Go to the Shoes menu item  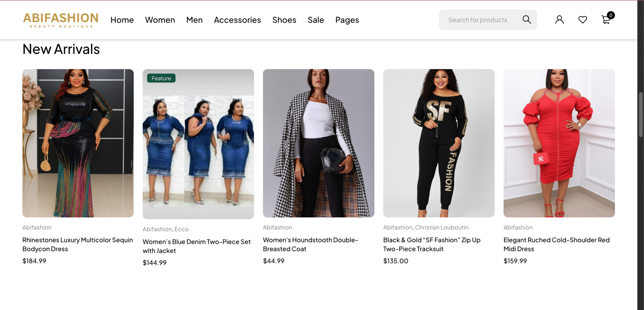284,20
